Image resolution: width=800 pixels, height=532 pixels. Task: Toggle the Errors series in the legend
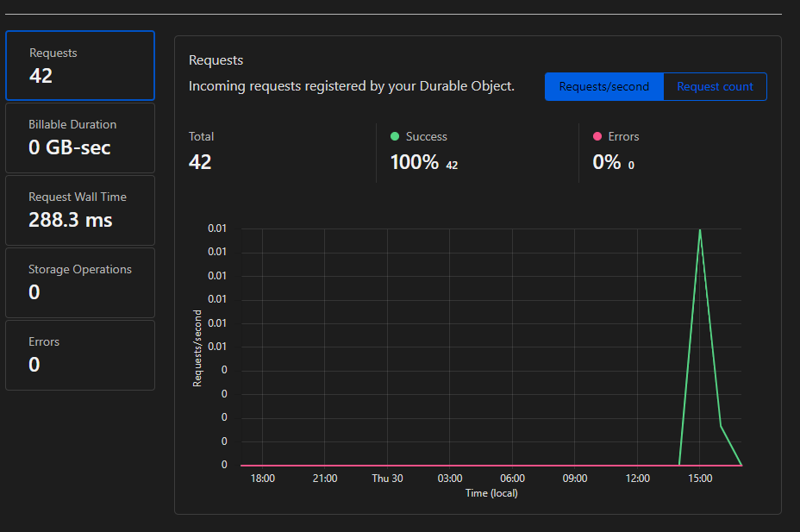pyautogui.click(x=622, y=136)
